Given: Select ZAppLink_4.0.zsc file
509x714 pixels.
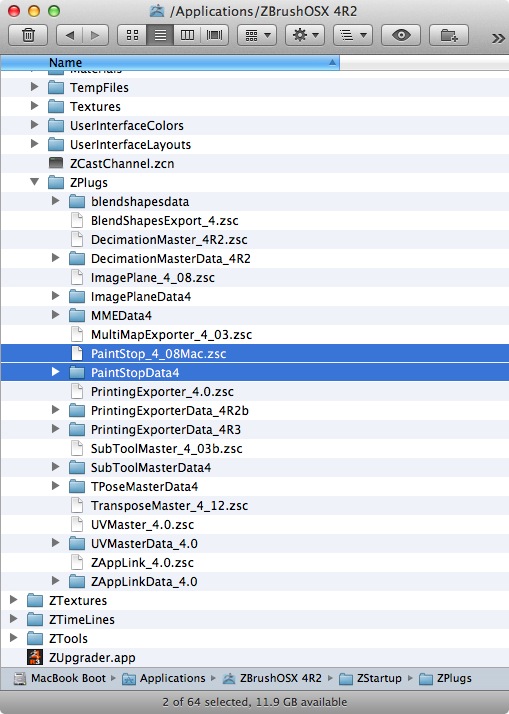Looking at the screenshot, I should (142, 562).
